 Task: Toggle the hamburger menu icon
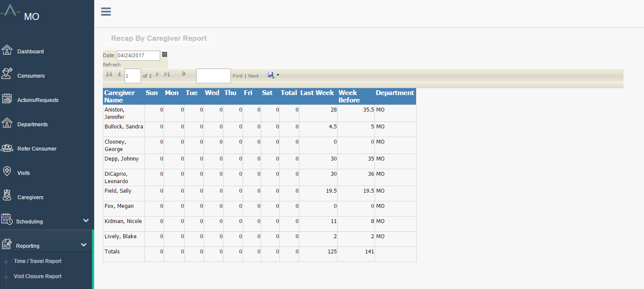pos(106,12)
